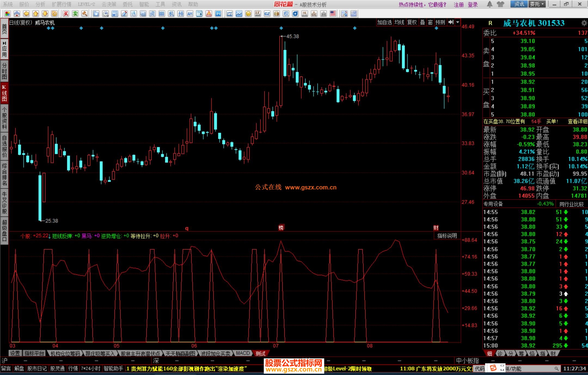Click the home page house icon
The image size is (588, 375).
(17, 14)
